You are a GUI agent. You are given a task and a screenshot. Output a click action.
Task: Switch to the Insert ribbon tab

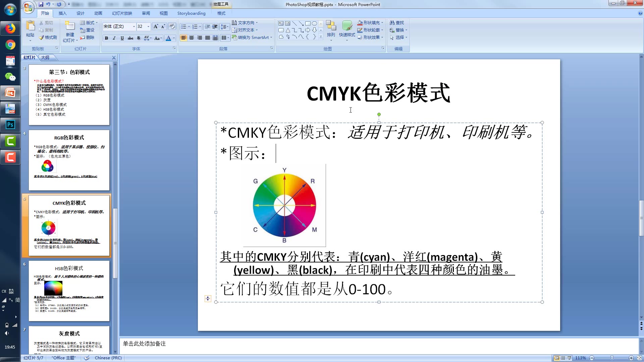pos(62,13)
